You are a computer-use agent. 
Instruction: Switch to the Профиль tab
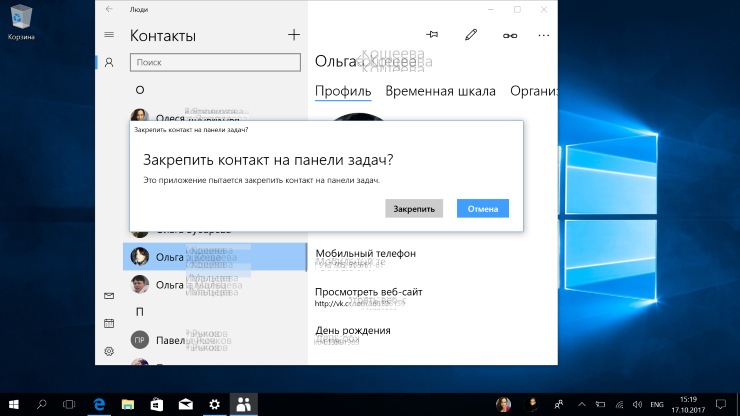[343, 91]
